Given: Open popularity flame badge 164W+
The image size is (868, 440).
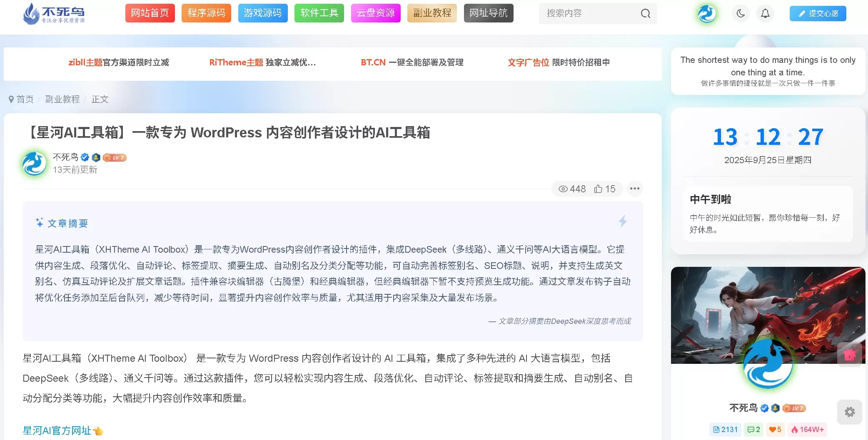Looking at the screenshot, I should pyautogui.click(x=808, y=430).
